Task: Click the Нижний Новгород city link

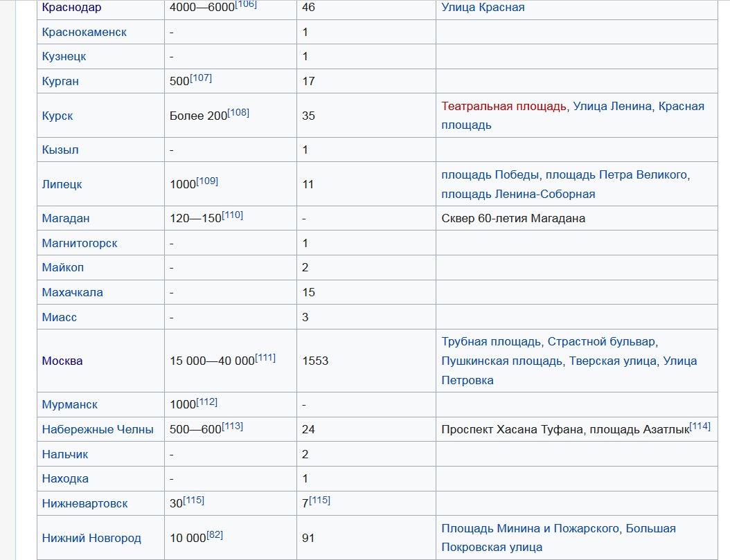Action: point(91,538)
